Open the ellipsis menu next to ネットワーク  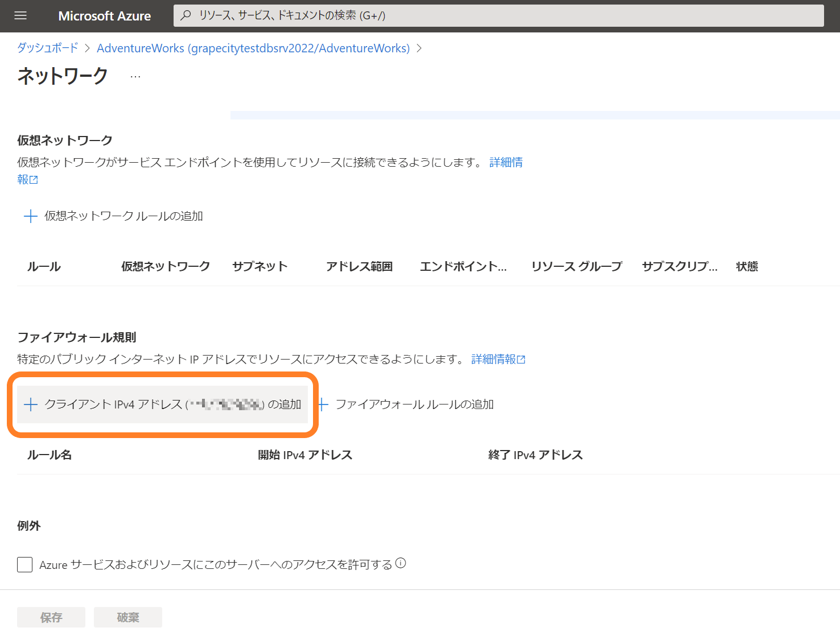pos(135,76)
